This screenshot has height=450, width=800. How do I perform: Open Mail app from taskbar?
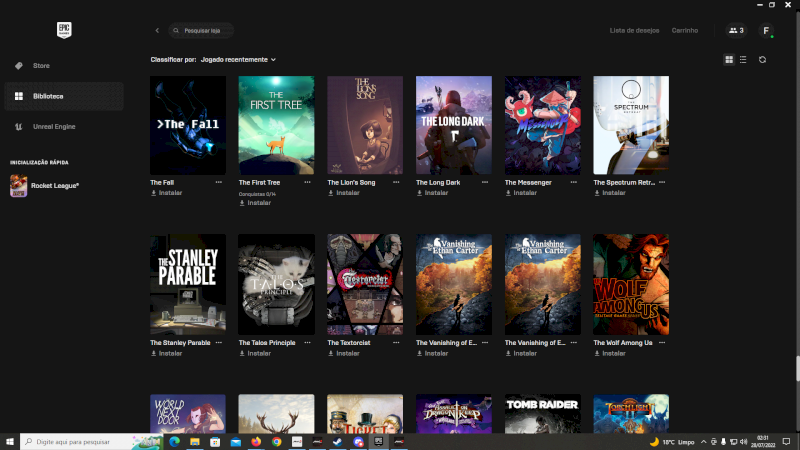coord(236,442)
